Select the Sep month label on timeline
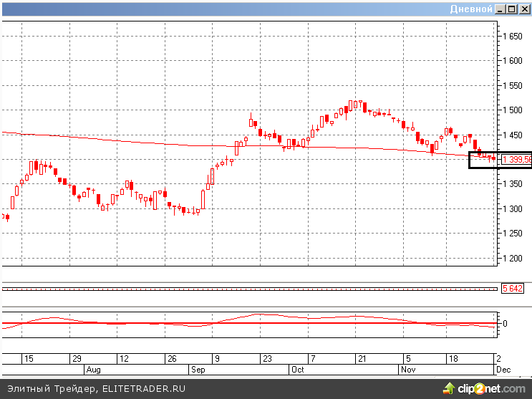This screenshot has width=532, height=399. pos(198,370)
